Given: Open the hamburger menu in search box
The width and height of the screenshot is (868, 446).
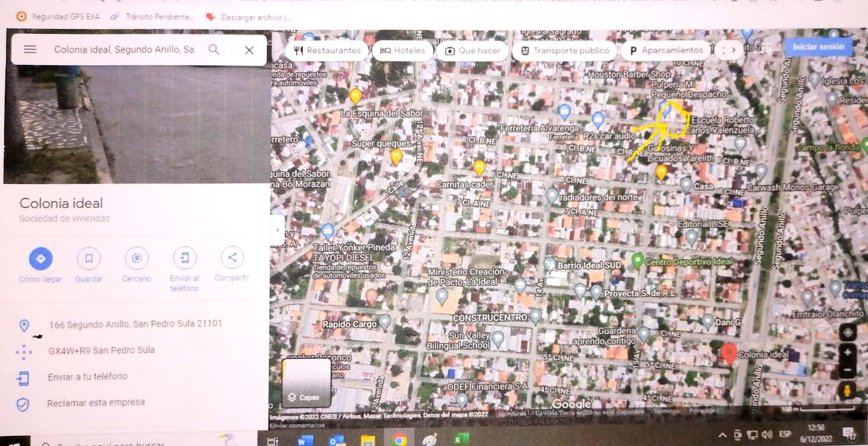Looking at the screenshot, I should tap(30, 50).
